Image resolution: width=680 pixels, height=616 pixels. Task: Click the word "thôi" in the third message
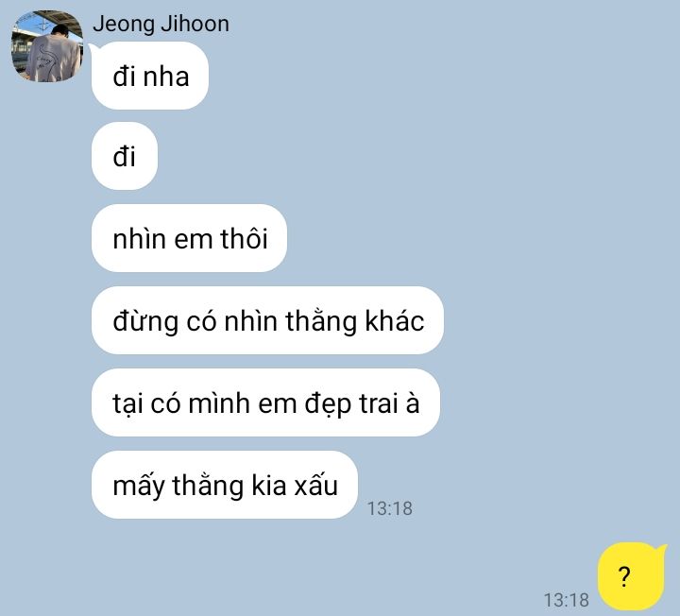pos(245,239)
